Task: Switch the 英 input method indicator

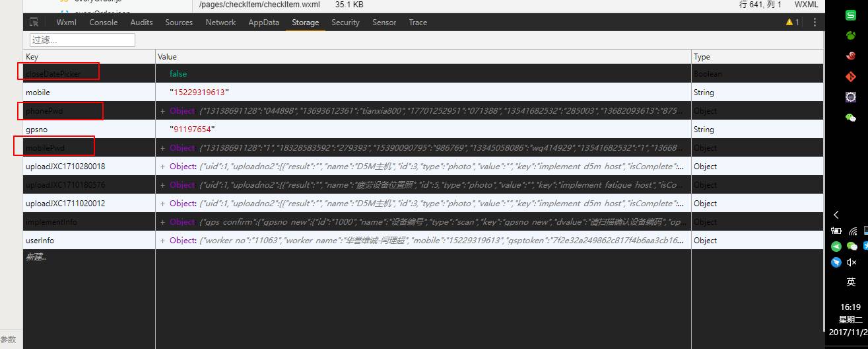Action: pyautogui.click(x=851, y=282)
